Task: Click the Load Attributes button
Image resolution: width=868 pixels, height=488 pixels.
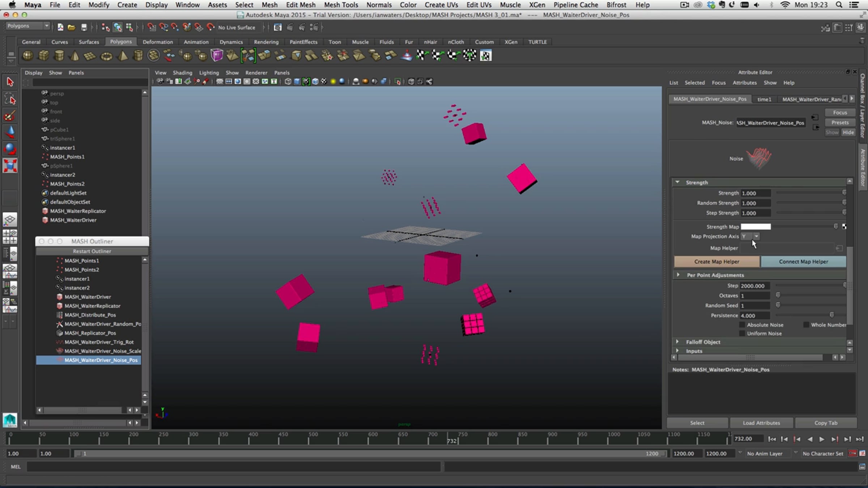Action: [761, 423]
